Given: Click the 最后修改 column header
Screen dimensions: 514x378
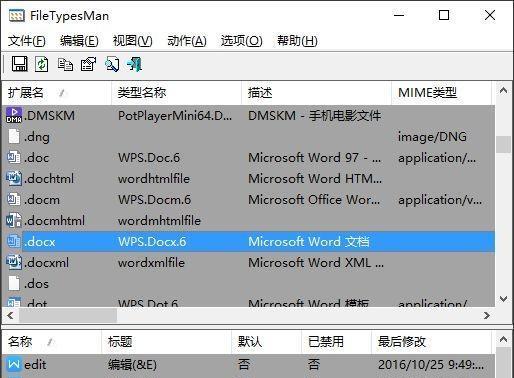Looking at the screenshot, I should [431, 342].
